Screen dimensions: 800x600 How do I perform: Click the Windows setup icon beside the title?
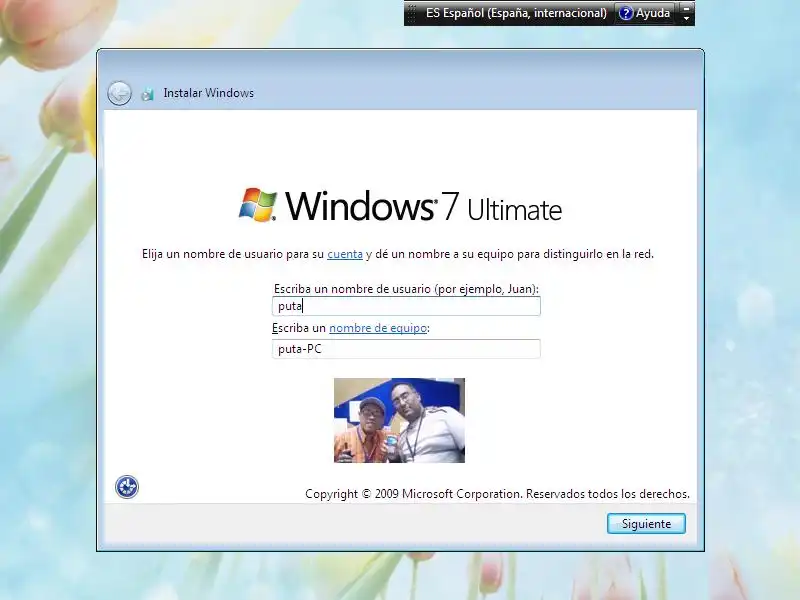coord(147,94)
